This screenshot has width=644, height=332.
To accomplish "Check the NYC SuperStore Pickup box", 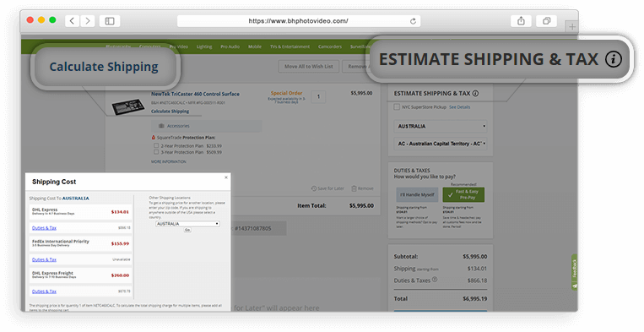I will pyautogui.click(x=397, y=106).
